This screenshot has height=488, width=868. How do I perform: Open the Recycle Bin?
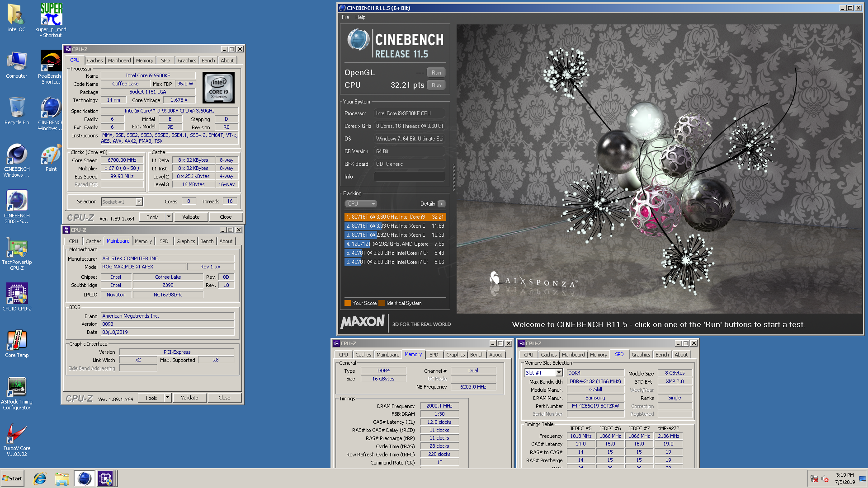16,111
